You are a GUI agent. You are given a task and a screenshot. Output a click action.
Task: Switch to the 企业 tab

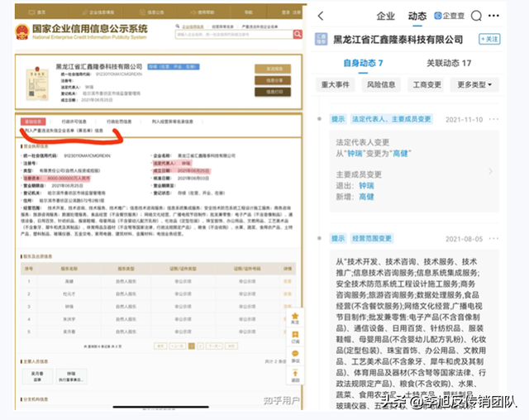[x=386, y=16]
